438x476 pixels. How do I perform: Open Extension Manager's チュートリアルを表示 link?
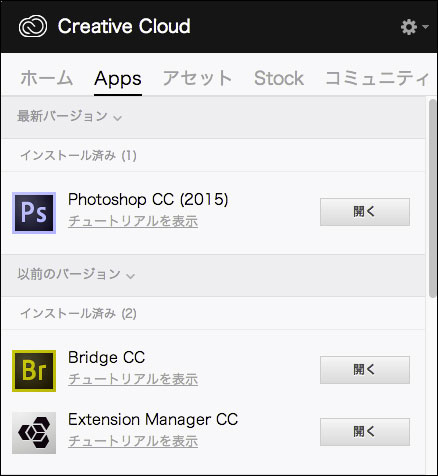click(133, 441)
